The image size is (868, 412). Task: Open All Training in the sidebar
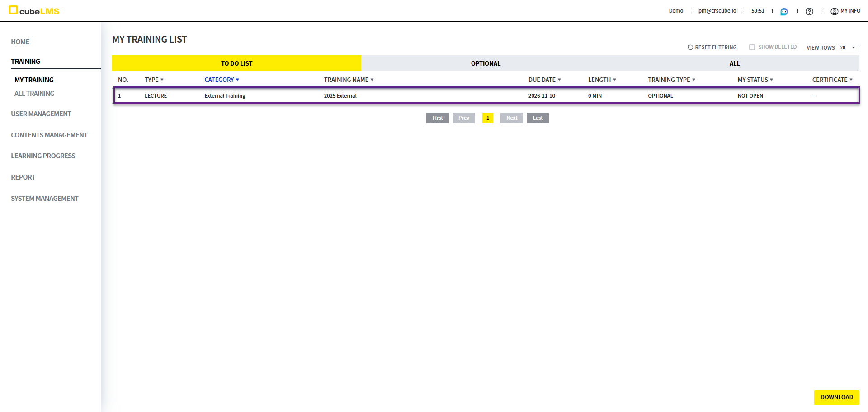(x=34, y=94)
